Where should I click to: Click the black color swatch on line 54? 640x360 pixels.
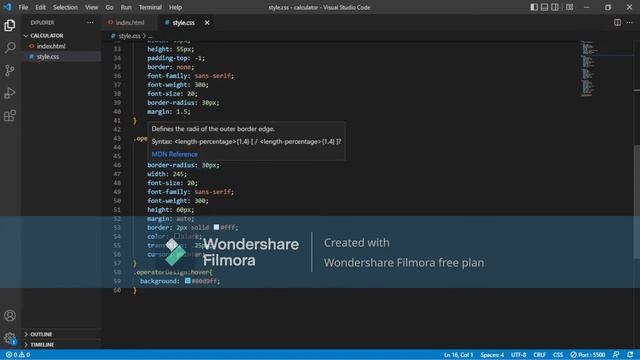click(177, 236)
